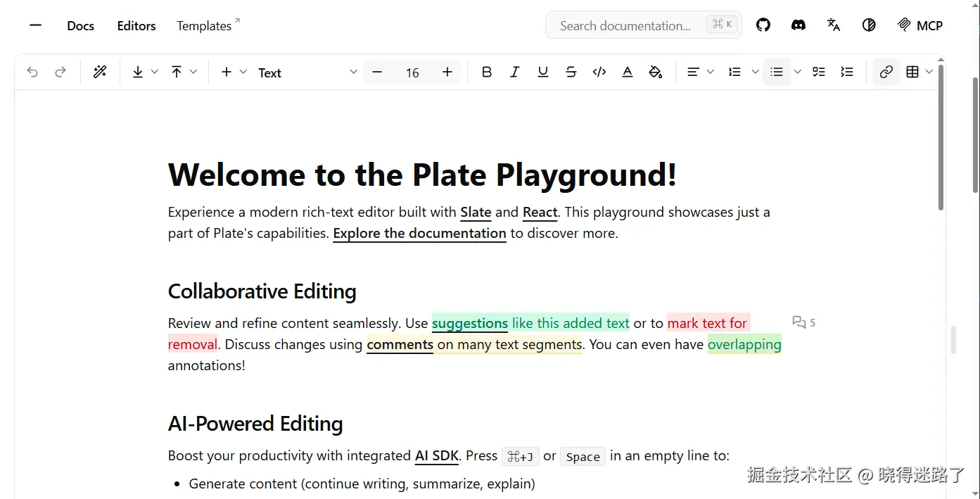
Task: Click the plus insert icon
Action: [x=227, y=72]
